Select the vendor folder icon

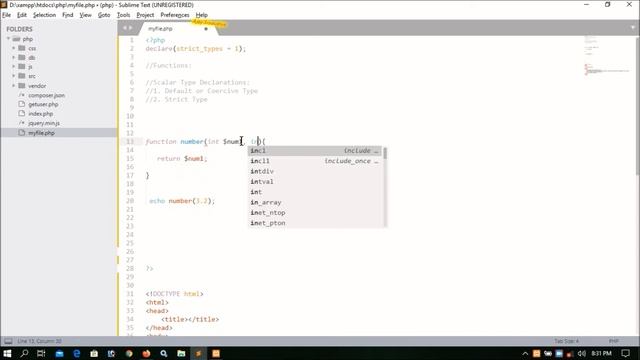tap(22, 86)
